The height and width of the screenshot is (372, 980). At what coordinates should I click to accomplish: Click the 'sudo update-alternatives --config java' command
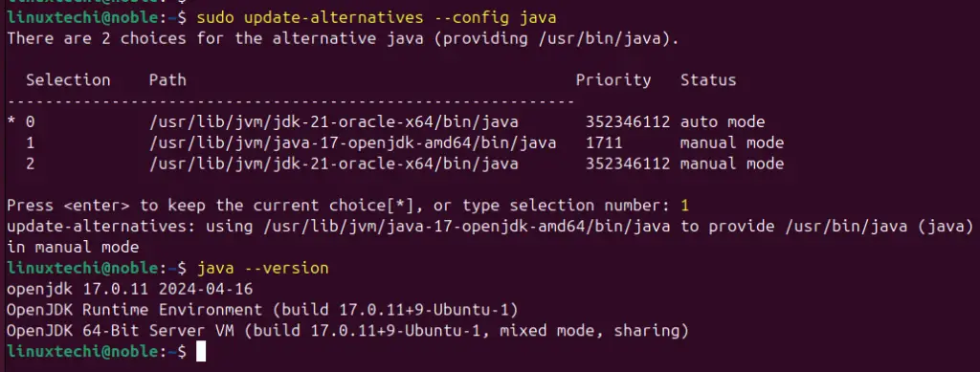(x=376, y=18)
